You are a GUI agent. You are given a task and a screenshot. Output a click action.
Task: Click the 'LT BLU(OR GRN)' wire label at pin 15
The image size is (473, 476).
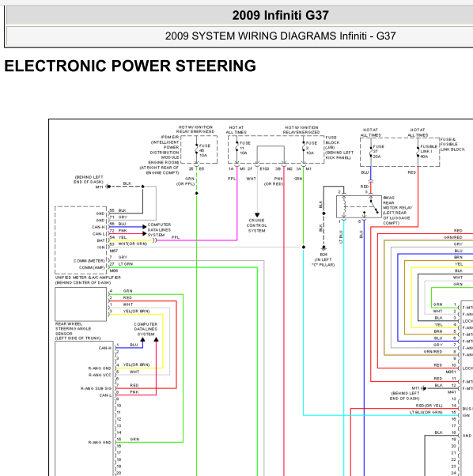tap(426, 412)
